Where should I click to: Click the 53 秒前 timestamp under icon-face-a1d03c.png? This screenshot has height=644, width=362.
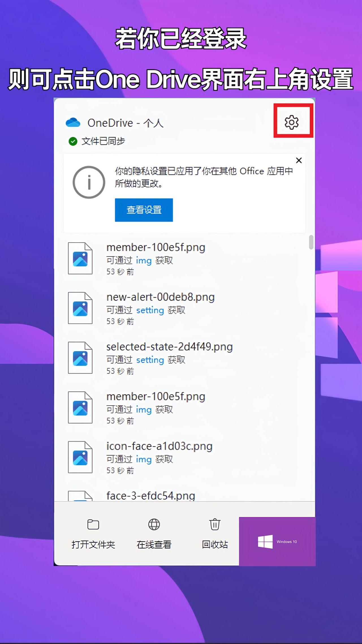coord(120,471)
